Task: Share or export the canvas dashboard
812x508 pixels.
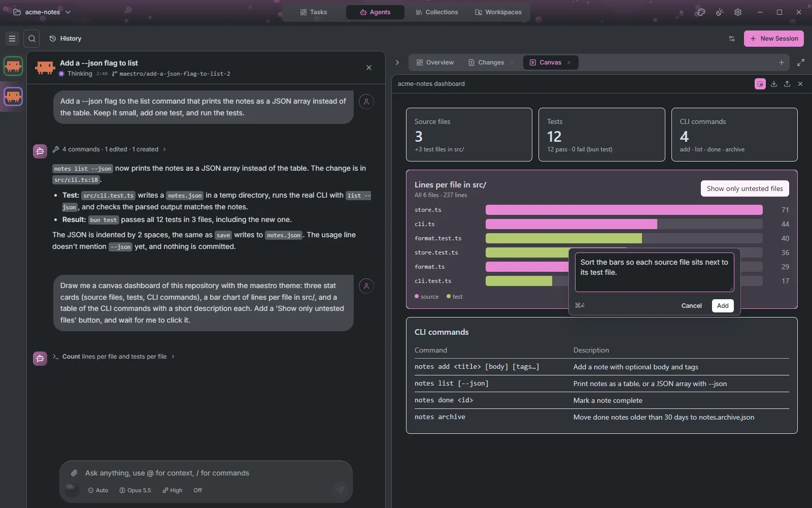Action: (787, 84)
